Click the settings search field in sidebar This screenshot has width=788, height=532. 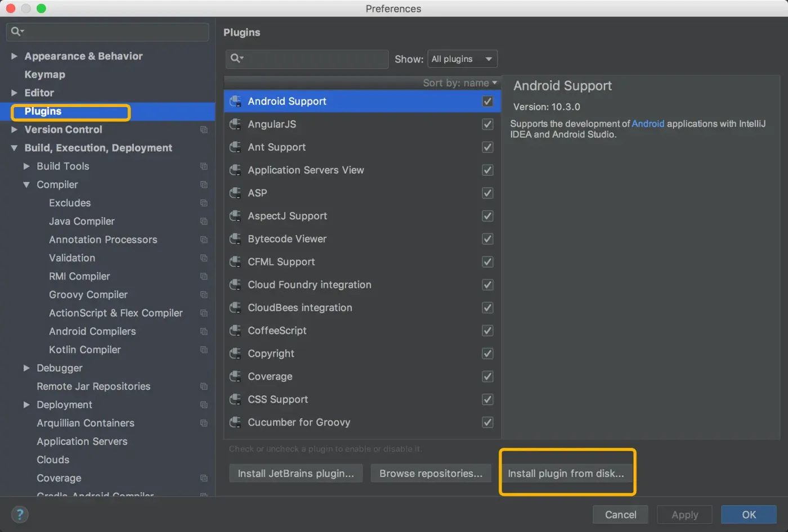coord(113,31)
